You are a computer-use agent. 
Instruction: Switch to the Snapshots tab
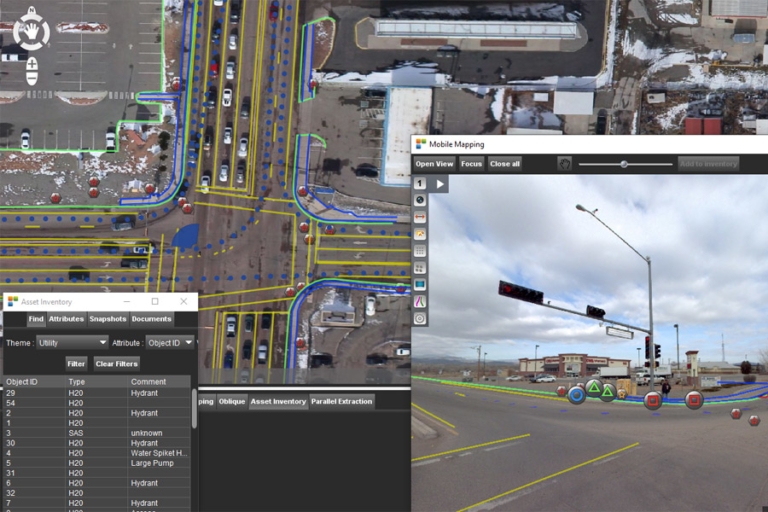point(107,319)
